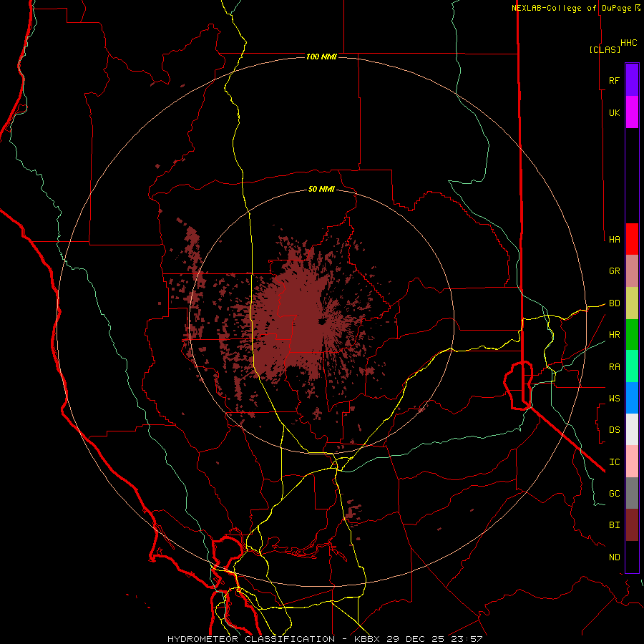The height and width of the screenshot is (644, 644).
Task: Click the RA legend label
Action: point(614,367)
